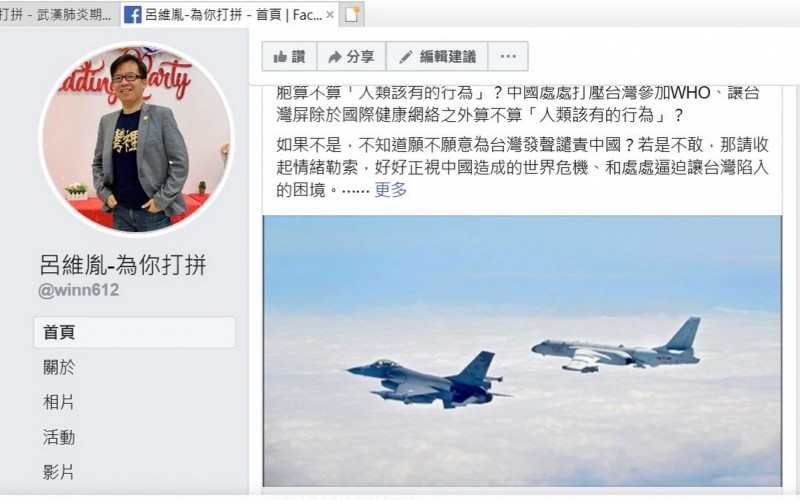The height and width of the screenshot is (500, 800).
Task: Select 首頁 in the page sidebar
Action: coord(135,332)
